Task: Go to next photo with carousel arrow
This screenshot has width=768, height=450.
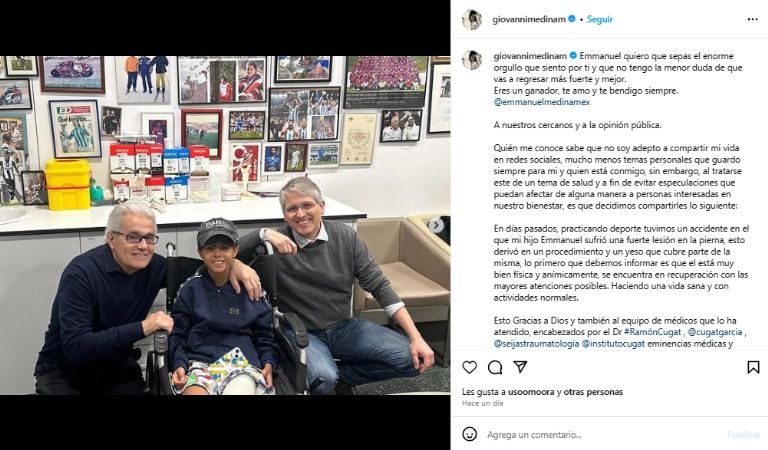Action: (x=435, y=226)
